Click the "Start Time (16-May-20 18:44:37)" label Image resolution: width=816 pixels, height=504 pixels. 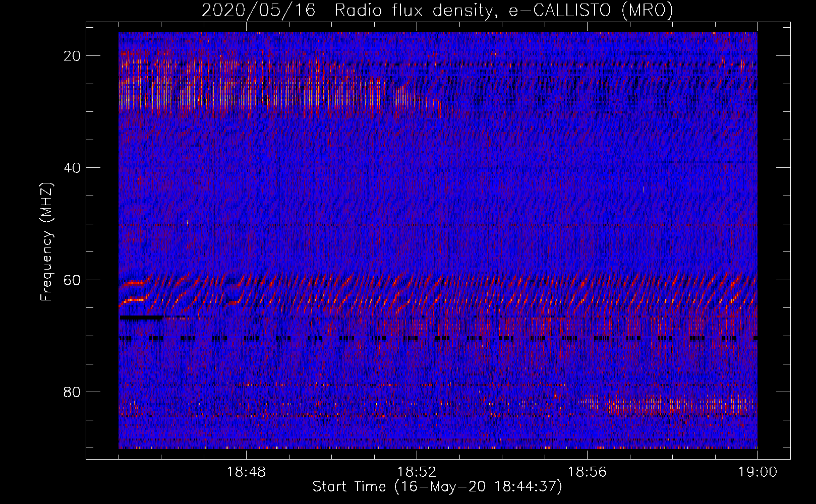coord(437,487)
